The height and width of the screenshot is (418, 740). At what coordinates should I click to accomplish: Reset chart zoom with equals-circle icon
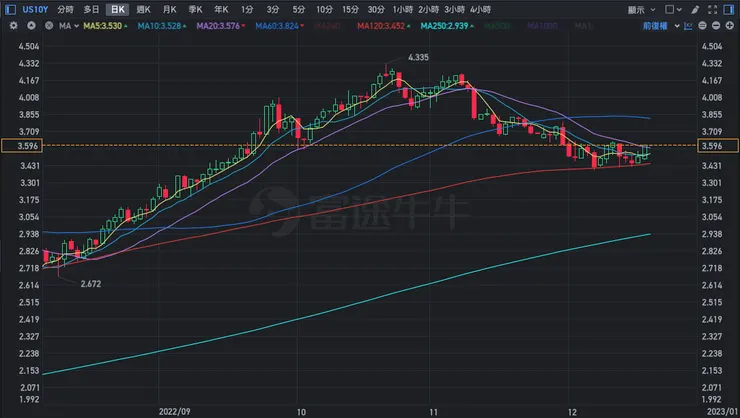(x=702, y=26)
